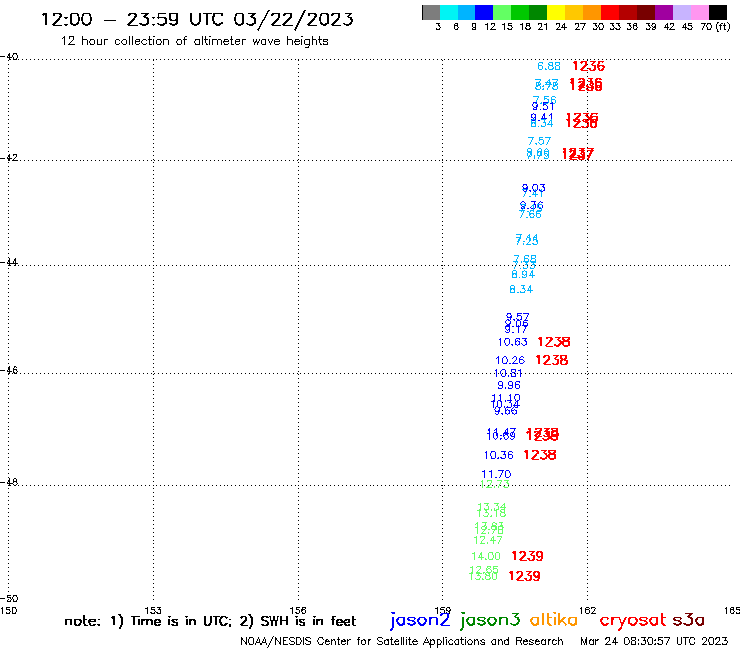Select the 153 longitude axis label

click(x=153, y=610)
